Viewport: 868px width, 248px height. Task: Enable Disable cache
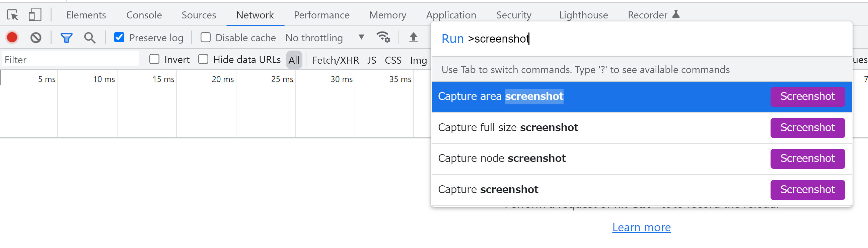click(205, 38)
